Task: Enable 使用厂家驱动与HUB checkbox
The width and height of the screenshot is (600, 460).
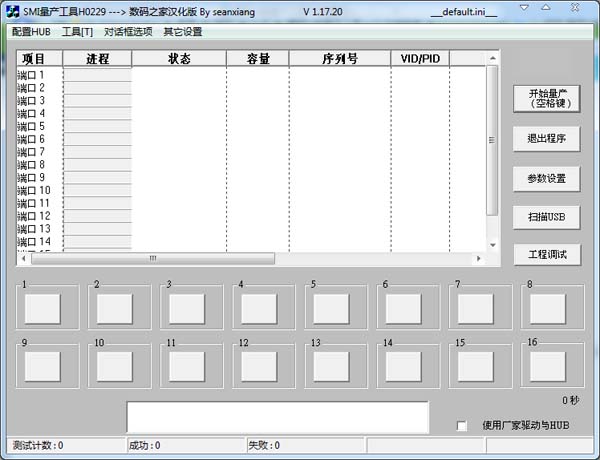Action: tap(462, 425)
